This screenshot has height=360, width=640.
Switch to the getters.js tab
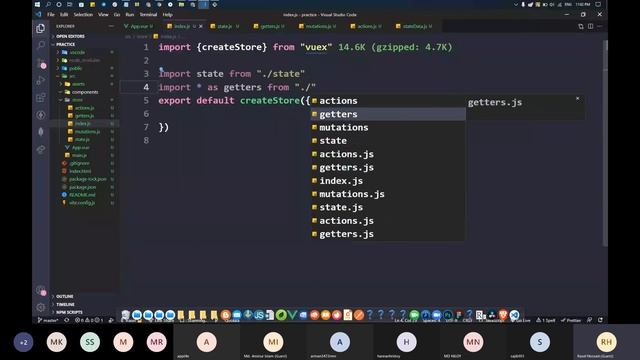tap(269, 26)
